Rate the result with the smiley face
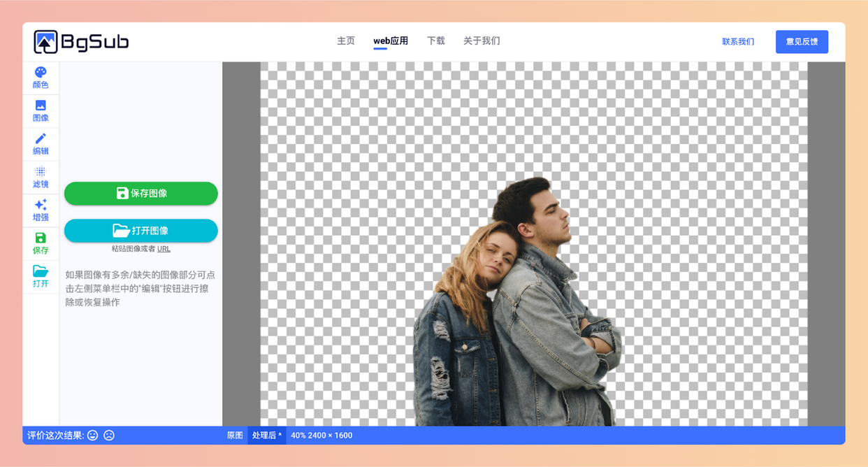The height and width of the screenshot is (467, 868). pos(92,435)
